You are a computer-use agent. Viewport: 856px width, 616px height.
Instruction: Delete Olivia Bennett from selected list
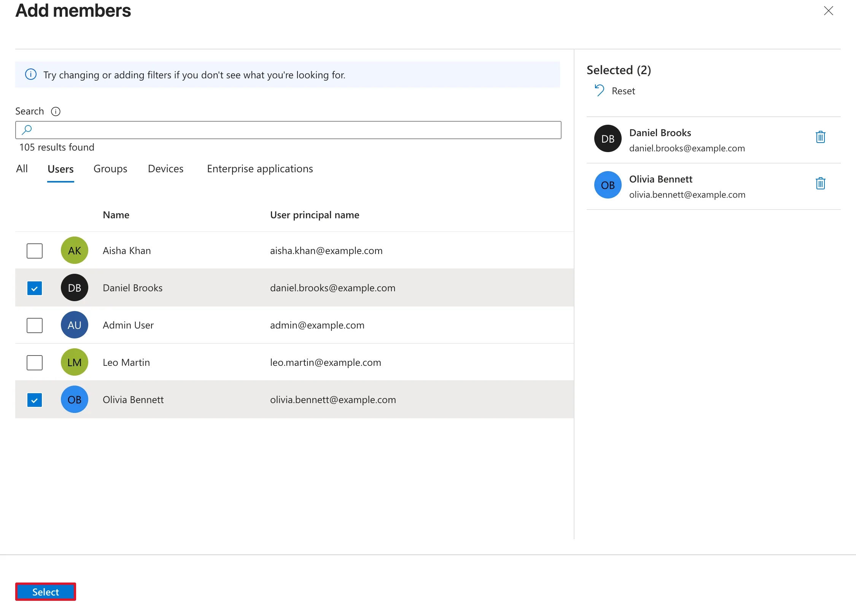point(820,183)
